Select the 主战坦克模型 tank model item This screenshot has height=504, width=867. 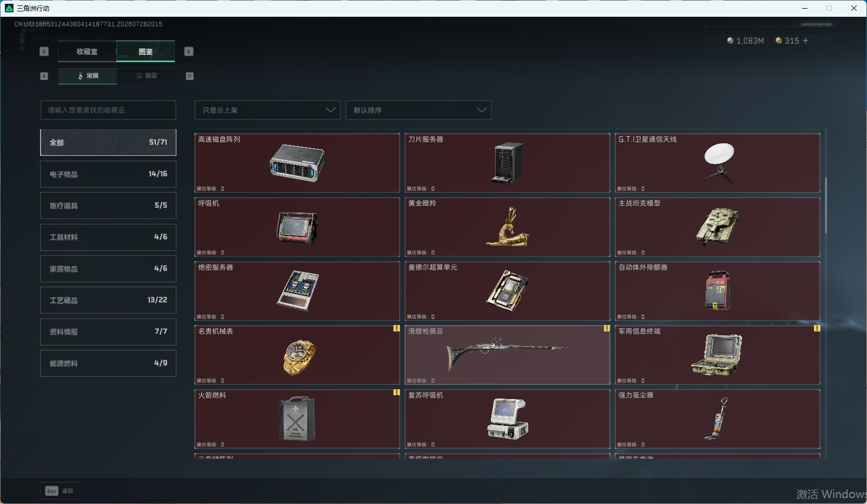(718, 227)
